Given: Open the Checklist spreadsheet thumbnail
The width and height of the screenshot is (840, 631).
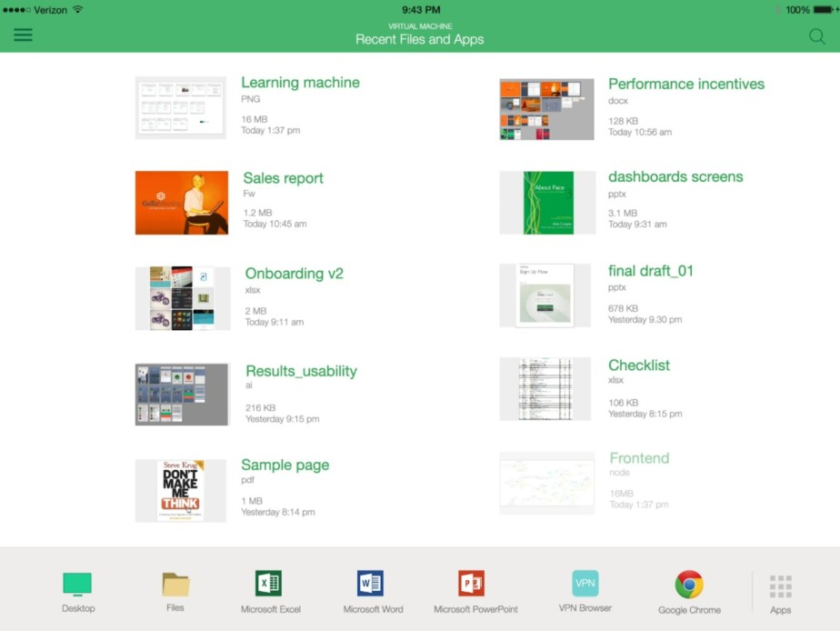Looking at the screenshot, I should click(545, 389).
